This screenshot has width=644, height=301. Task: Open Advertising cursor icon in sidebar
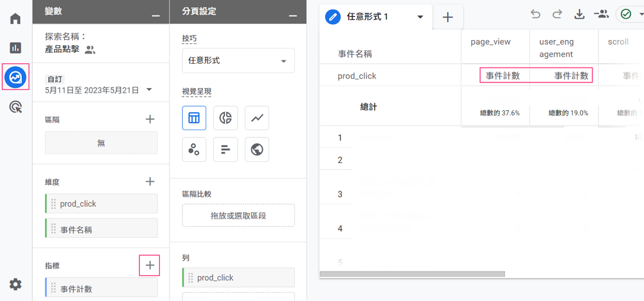coord(15,108)
